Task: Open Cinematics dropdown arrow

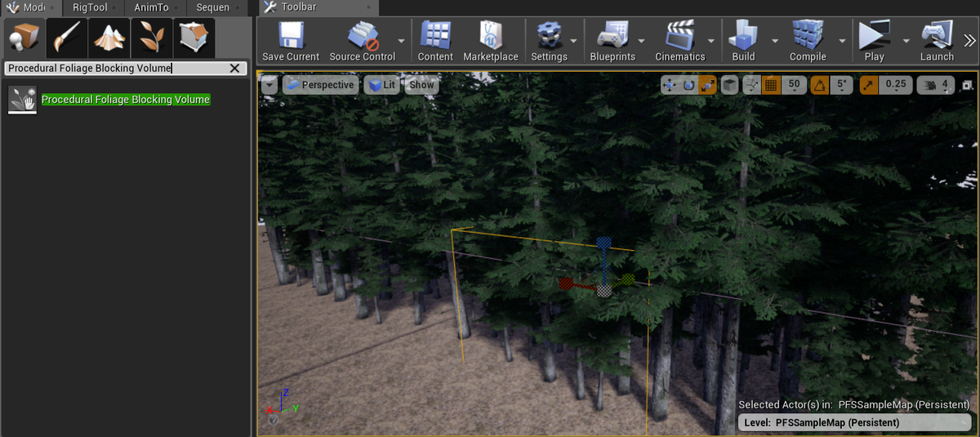Action: pos(711,41)
